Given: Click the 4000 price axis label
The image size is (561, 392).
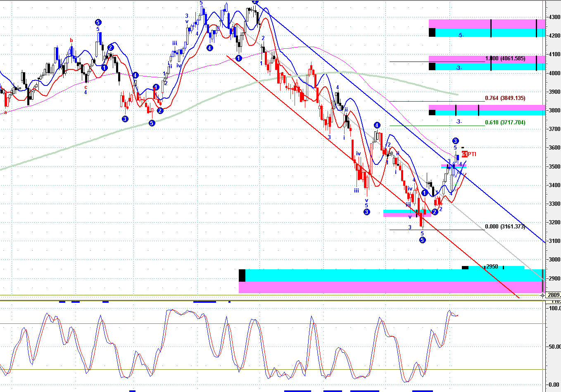Looking at the screenshot, I should coord(554,73).
